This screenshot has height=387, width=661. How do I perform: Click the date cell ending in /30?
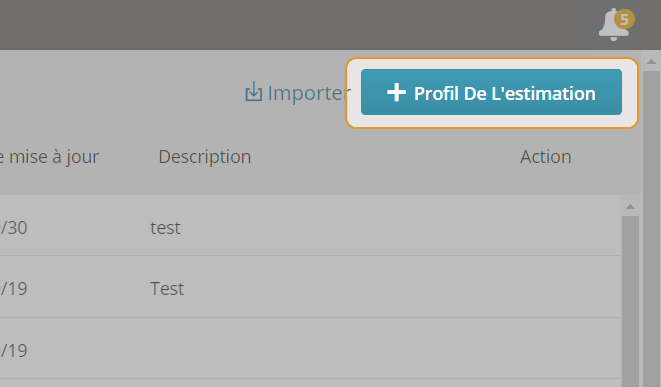(x=13, y=228)
